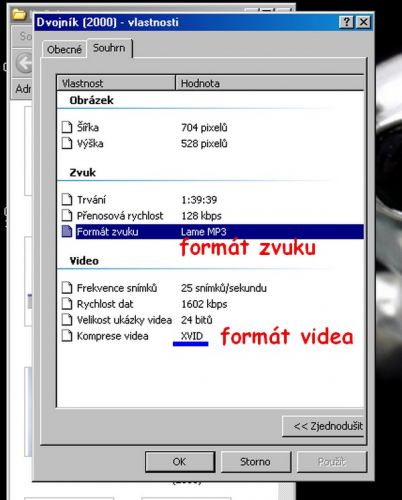Click the document icon beside Šířka

(67, 127)
